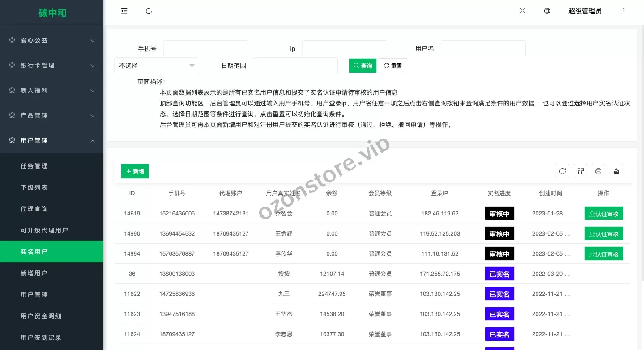The width and height of the screenshot is (644, 350).
Task: Open the language globe icon
Action: [x=547, y=11]
